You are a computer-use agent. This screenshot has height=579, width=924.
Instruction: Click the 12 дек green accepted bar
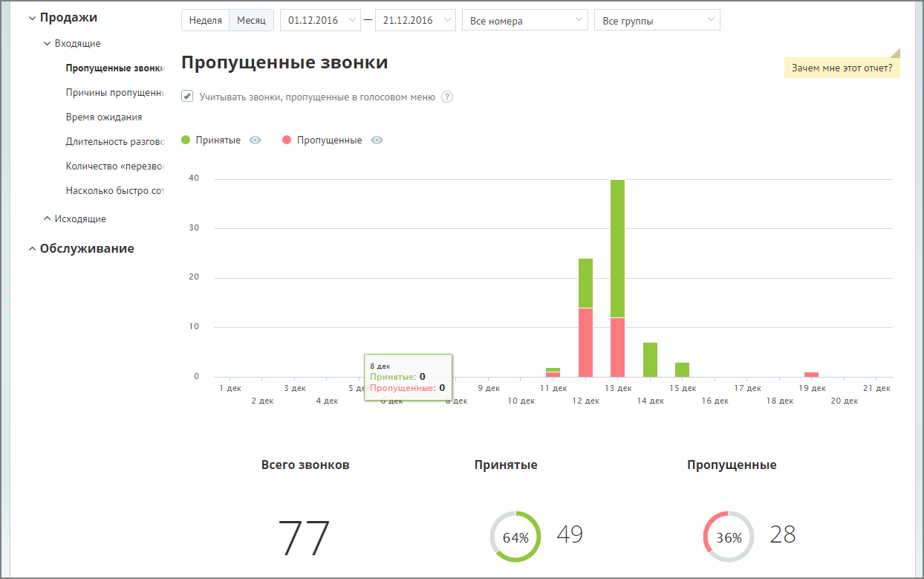[585, 283]
